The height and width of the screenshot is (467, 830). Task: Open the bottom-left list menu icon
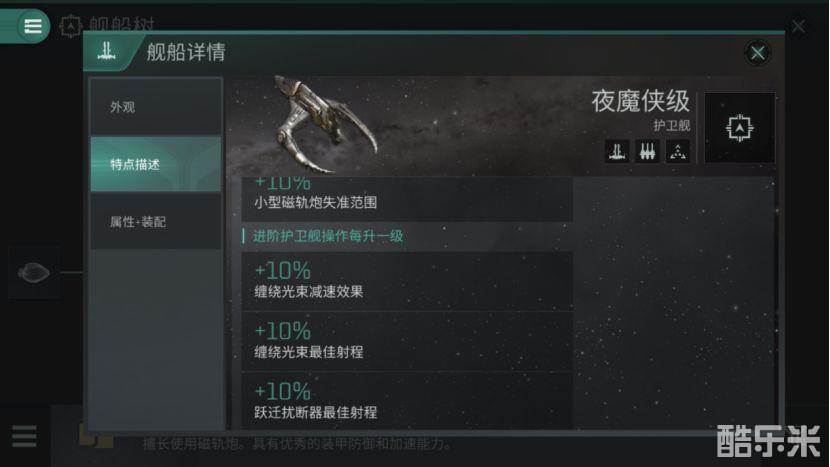(x=24, y=436)
